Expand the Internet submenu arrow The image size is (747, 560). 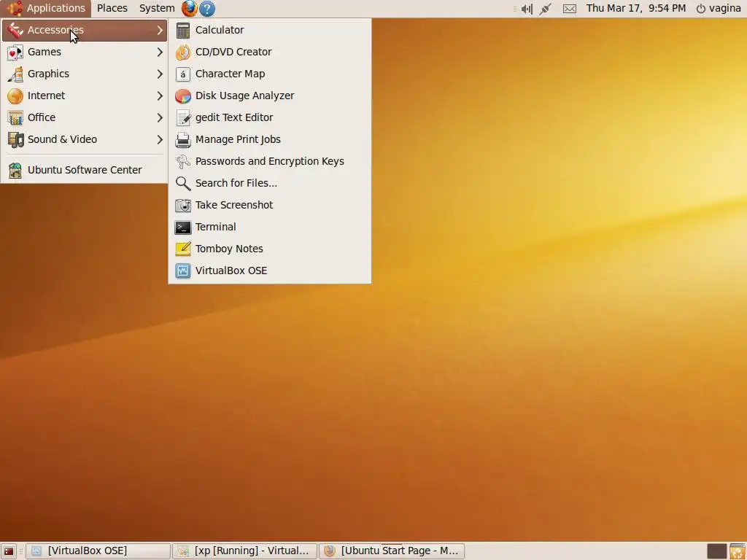tap(160, 96)
